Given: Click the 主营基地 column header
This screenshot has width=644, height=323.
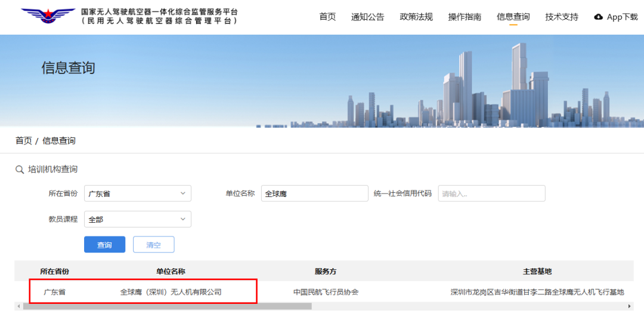Looking at the screenshot, I should coord(537,272).
